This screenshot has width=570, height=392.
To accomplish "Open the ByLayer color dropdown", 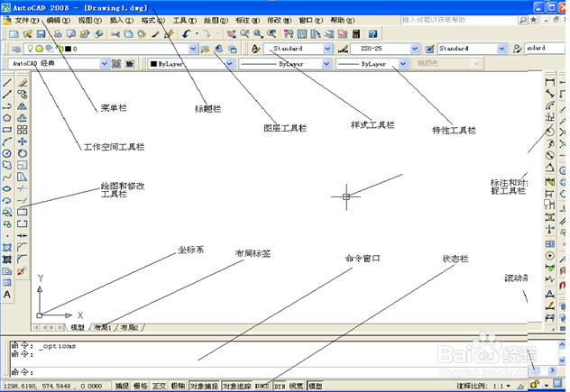I will pos(229,64).
